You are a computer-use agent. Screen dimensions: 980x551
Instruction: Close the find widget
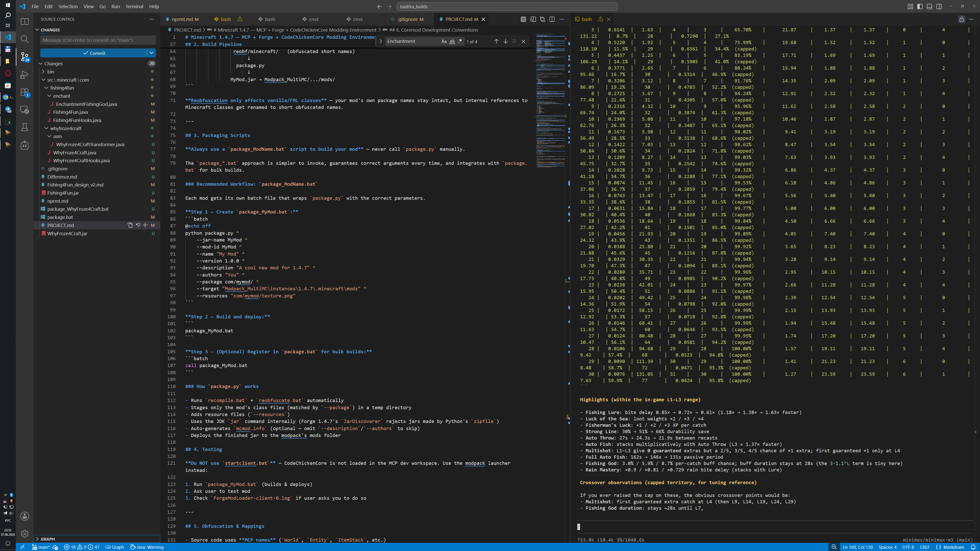point(523,41)
